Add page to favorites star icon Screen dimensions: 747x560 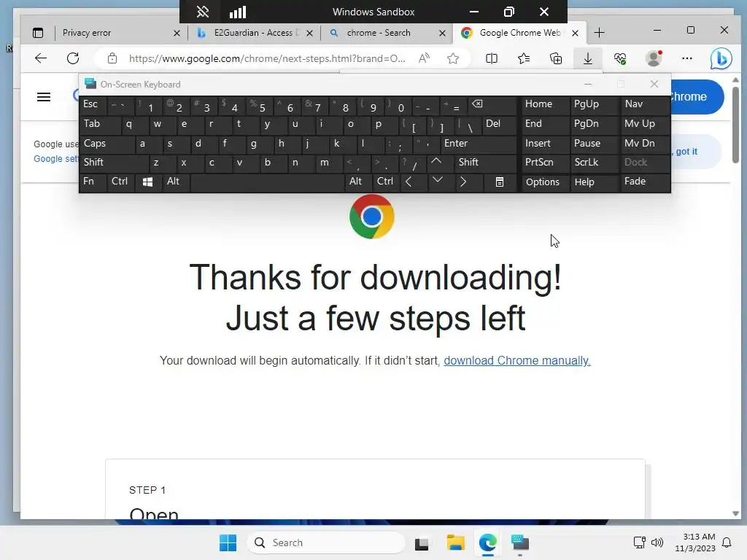tap(453, 58)
